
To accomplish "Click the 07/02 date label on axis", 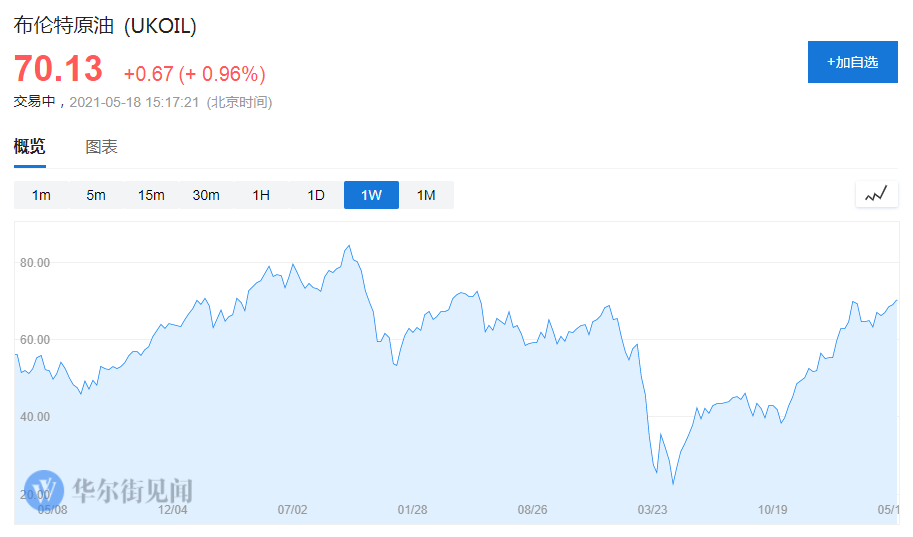I will tap(292, 510).
